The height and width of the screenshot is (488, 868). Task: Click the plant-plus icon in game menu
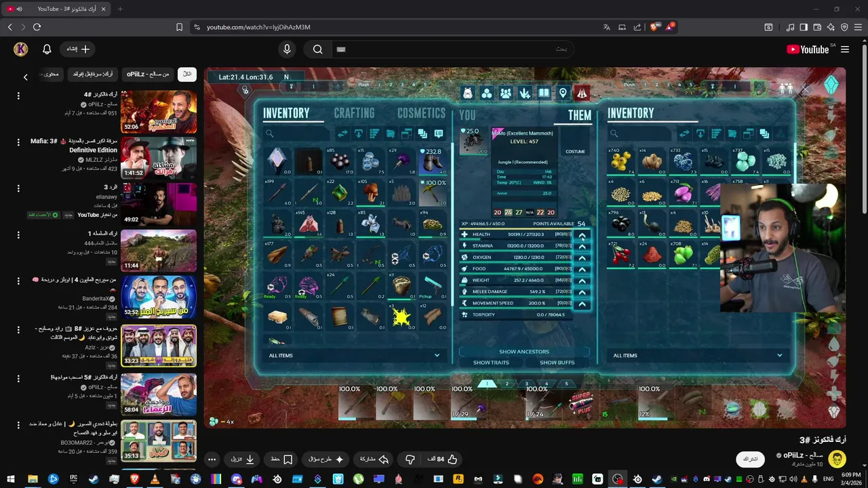pos(525,94)
